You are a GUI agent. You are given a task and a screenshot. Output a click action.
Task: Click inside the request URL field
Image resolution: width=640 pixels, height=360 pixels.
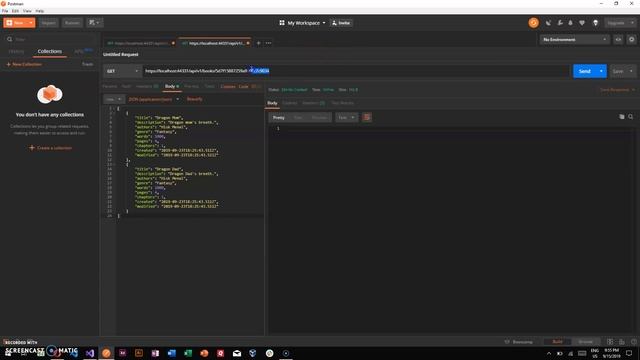pyautogui.click(x=355, y=71)
